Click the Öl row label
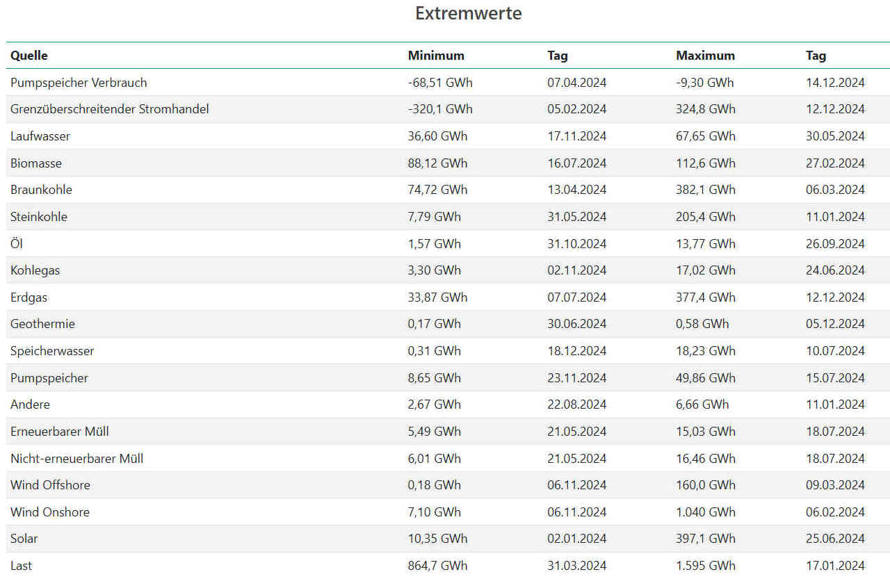The image size is (890, 588). point(17,244)
